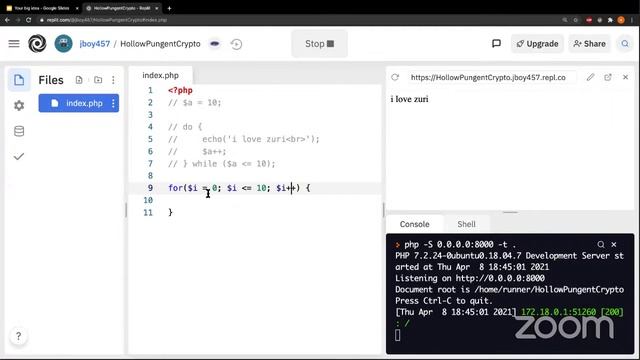Open the browser extensions puzzle icon
The image size is (640, 360).
[x=610, y=20]
